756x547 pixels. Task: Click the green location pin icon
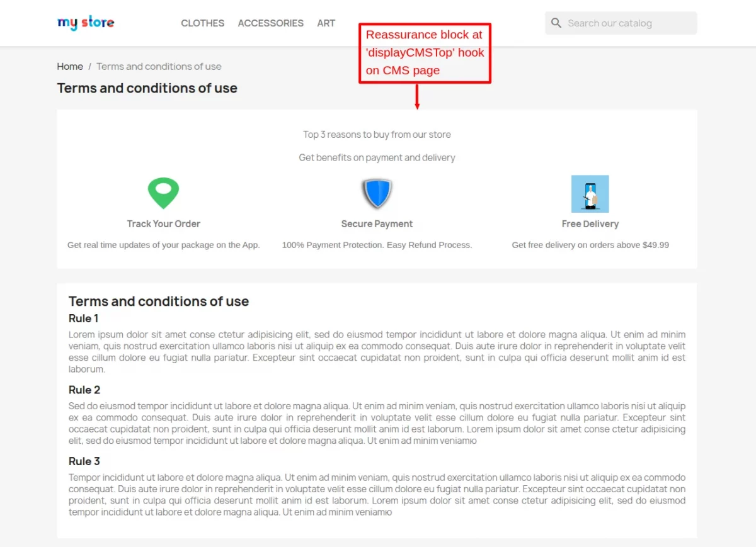pyautogui.click(x=163, y=193)
